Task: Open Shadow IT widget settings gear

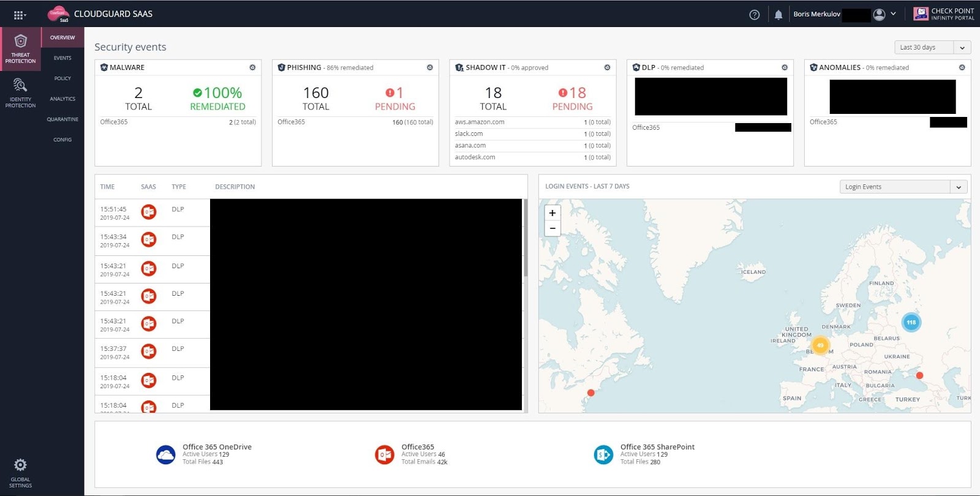Action: point(607,67)
